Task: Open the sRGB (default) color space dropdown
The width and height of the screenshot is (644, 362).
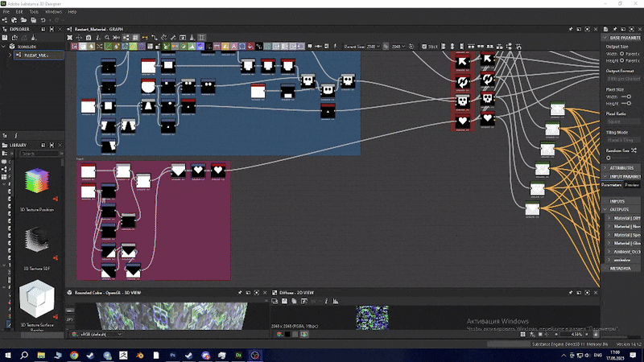Action: [x=101, y=335]
